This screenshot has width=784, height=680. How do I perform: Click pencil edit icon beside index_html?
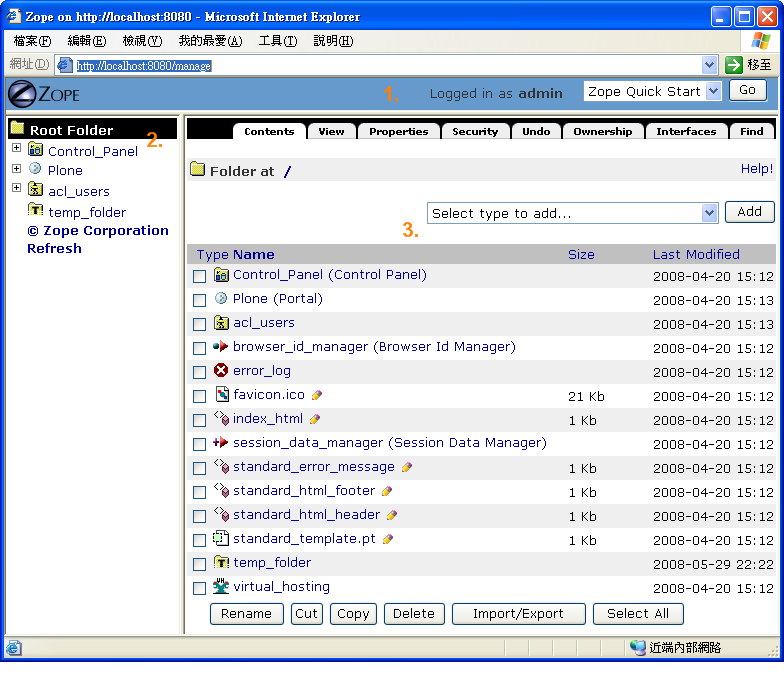(314, 420)
